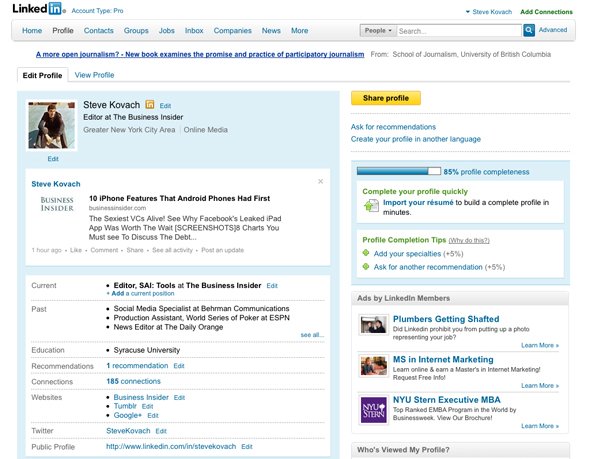Open the SteveKovach Twitter link
590x459 pixels.
click(128, 431)
